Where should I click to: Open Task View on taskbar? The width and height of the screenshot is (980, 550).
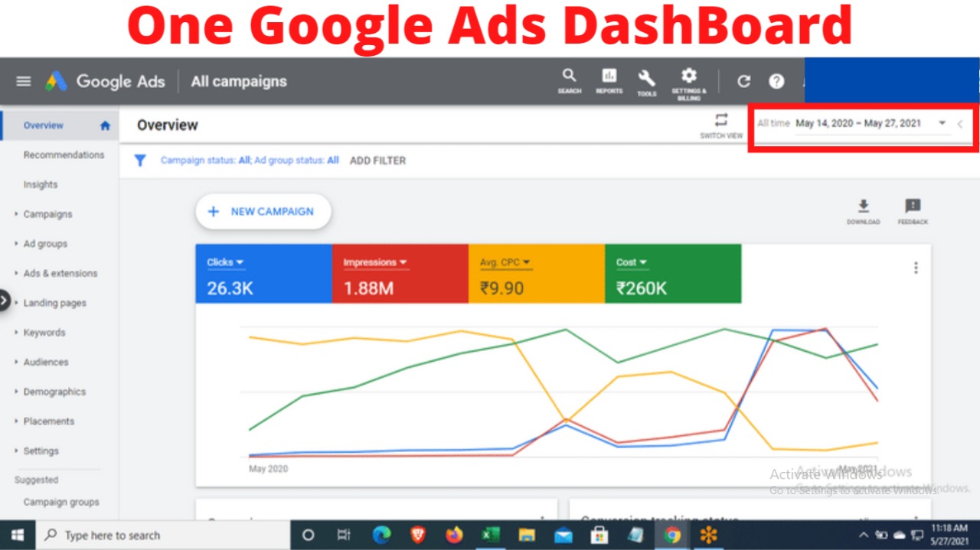click(x=345, y=535)
